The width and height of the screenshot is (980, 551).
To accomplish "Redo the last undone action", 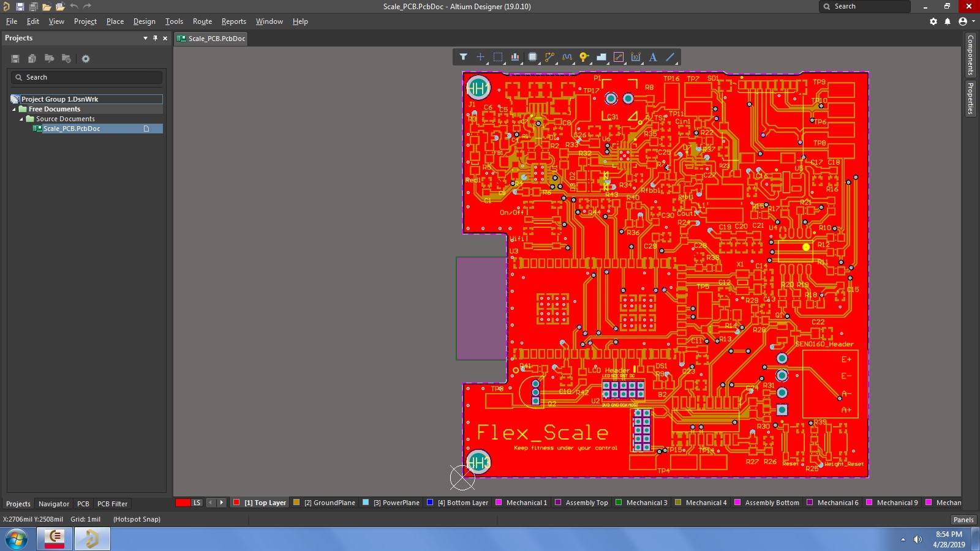I will click(88, 6).
